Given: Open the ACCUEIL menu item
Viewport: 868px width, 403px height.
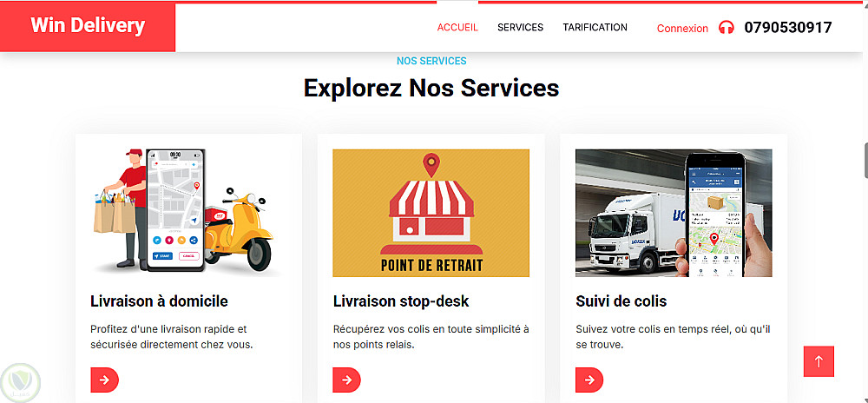Looking at the screenshot, I should 457,28.
